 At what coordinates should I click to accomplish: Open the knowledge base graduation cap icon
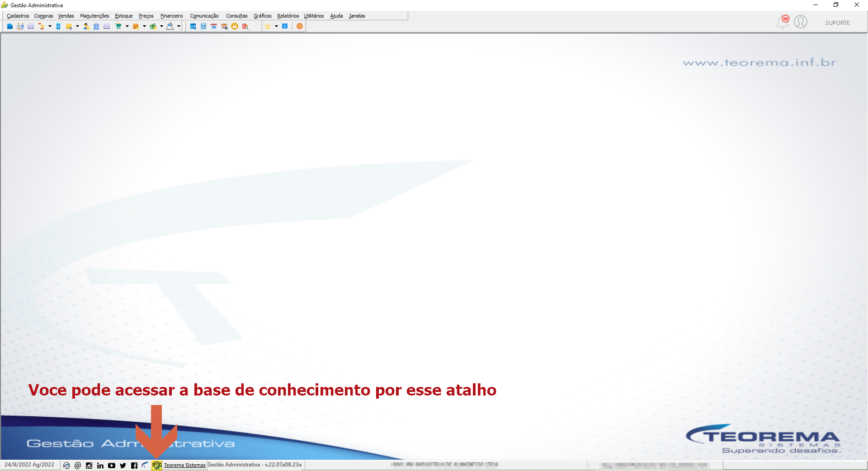156,466
